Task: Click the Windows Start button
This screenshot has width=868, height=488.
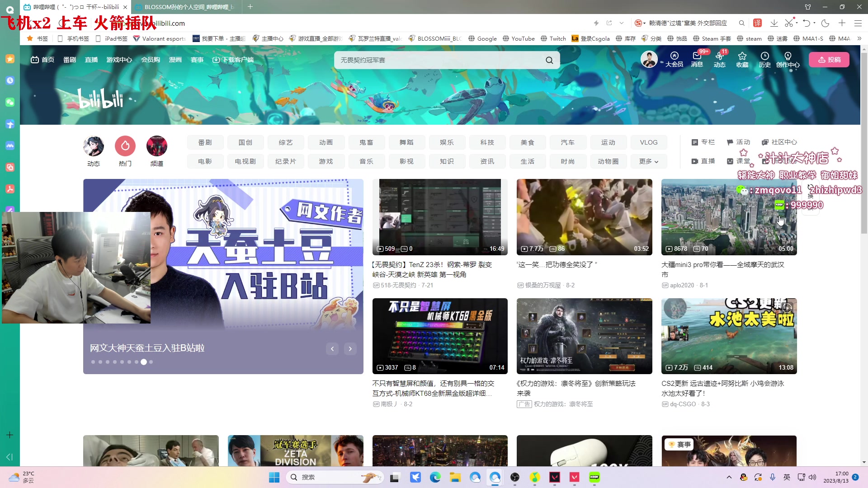Action: click(274, 477)
